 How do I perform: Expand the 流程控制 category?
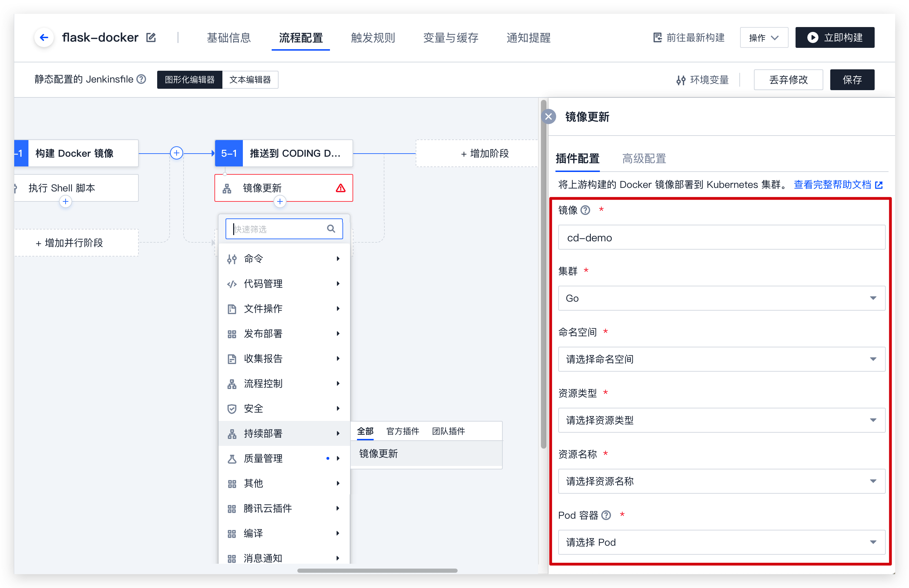click(284, 383)
